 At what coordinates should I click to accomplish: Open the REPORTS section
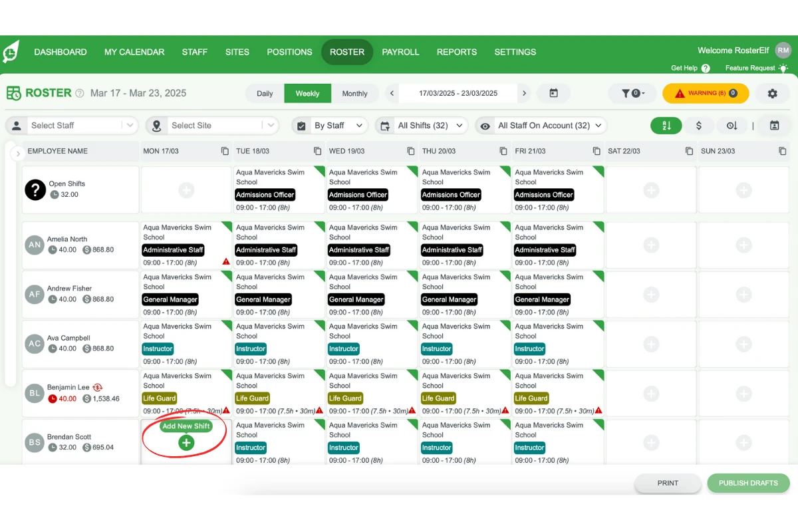point(457,52)
